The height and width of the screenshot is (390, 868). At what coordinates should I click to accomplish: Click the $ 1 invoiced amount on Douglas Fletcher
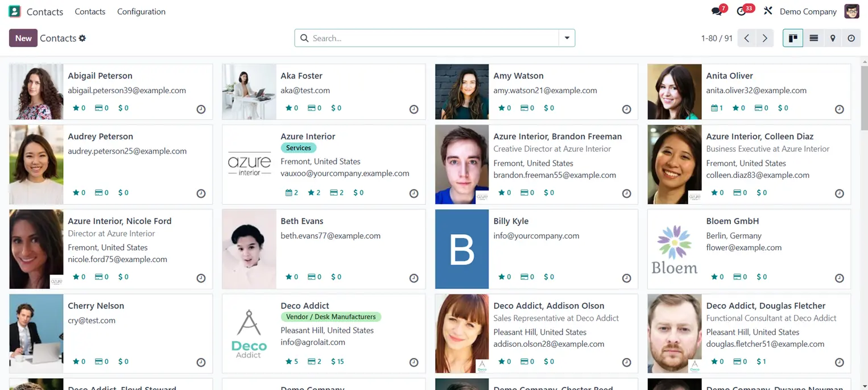[x=762, y=362]
